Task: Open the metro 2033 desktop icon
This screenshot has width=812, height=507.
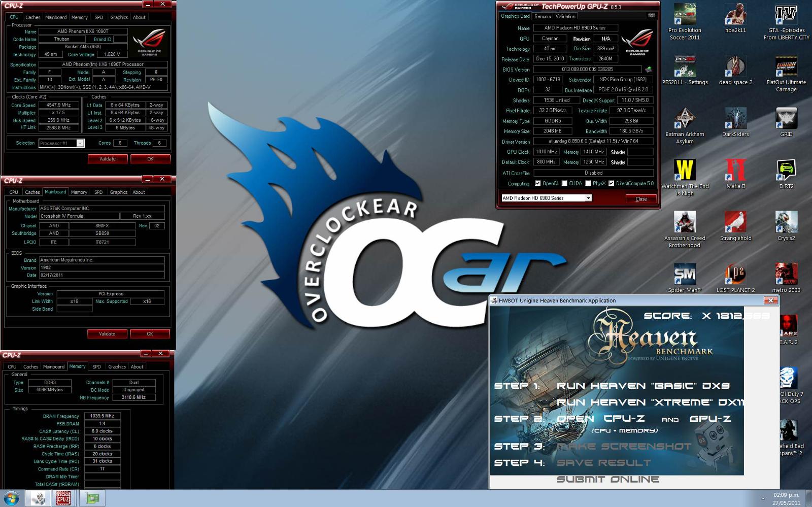Action: [x=786, y=278]
